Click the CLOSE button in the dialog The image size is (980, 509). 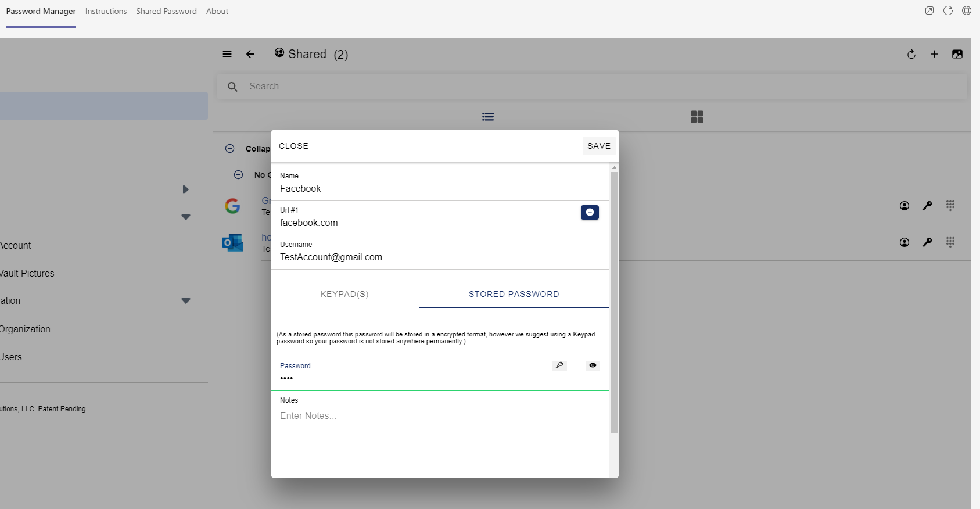[293, 146]
